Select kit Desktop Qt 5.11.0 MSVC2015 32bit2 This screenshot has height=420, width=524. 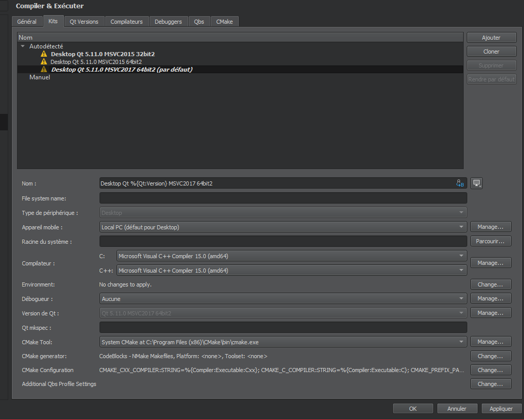pyautogui.click(x=103, y=54)
